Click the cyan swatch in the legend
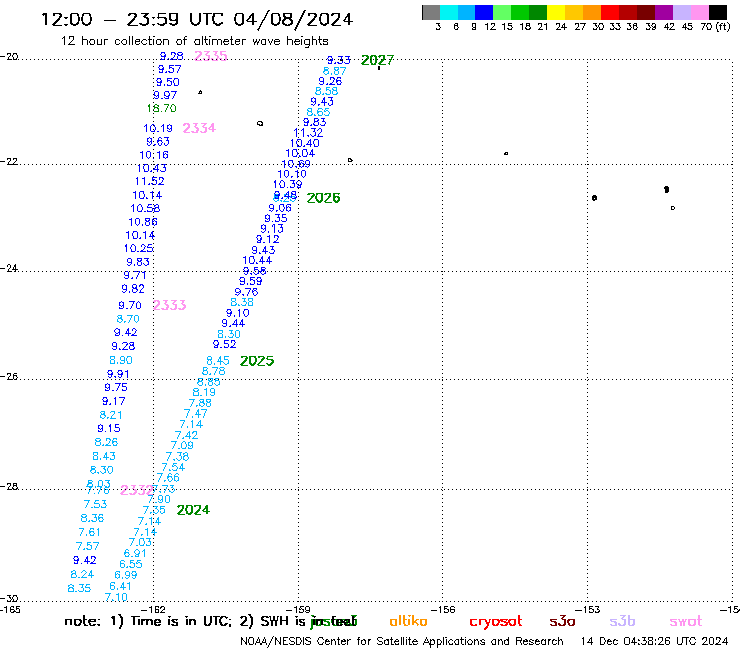Screen dimensions: 740x650 pyautogui.click(x=449, y=12)
